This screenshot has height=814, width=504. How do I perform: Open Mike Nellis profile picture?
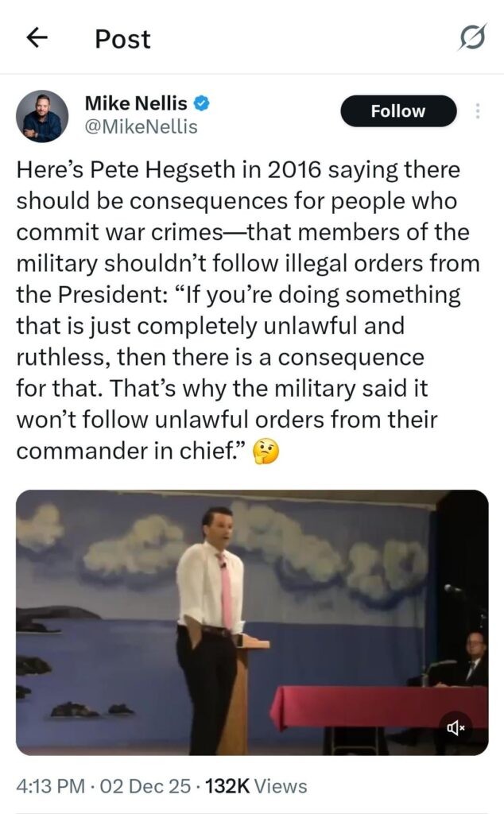click(x=42, y=116)
